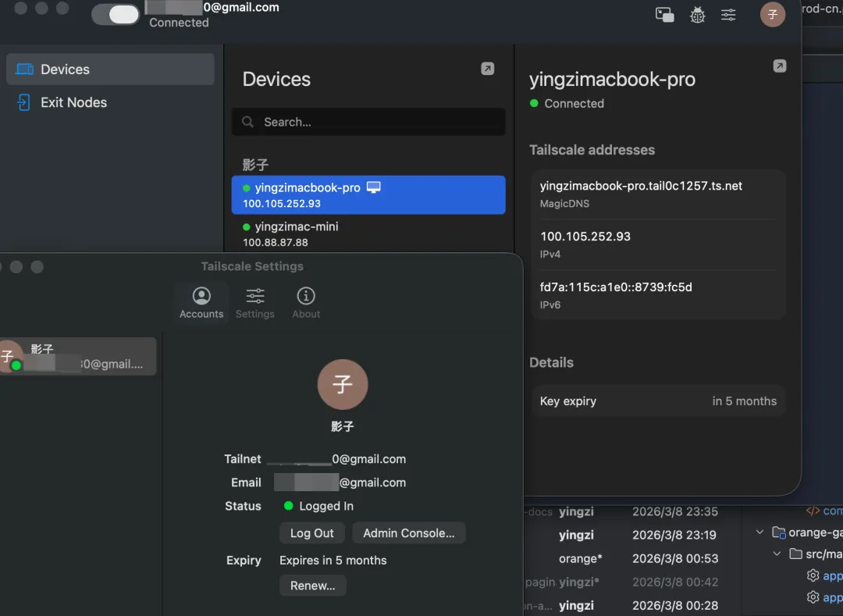This screenshot has height=616, width=843.
Task: Pop out the yingzimacbook-pro details panel
Action: click(780, 66)
